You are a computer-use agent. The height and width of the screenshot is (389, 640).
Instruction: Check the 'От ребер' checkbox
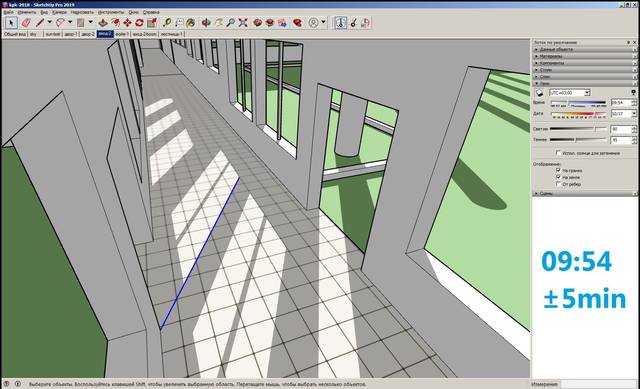(558, 184)
